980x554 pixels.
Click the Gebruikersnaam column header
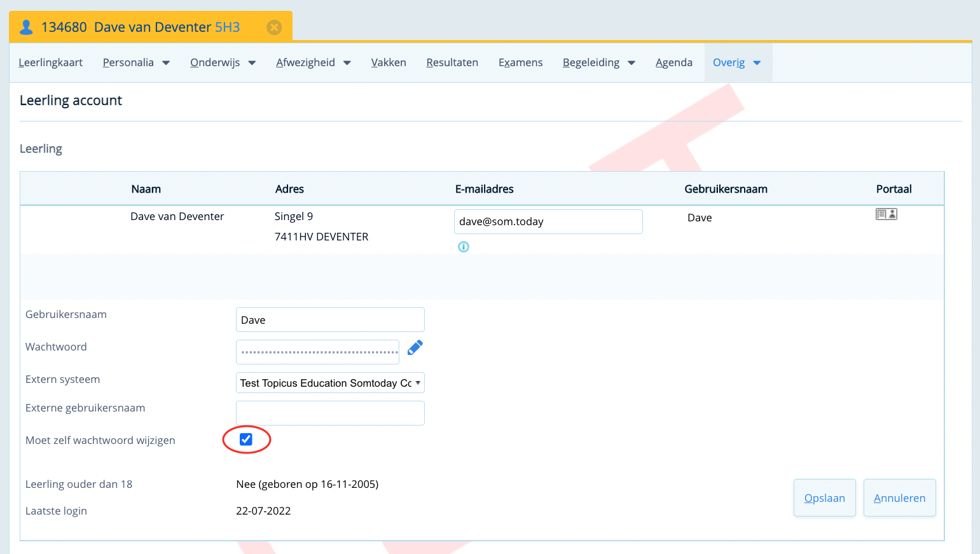[x=726, y=189]
